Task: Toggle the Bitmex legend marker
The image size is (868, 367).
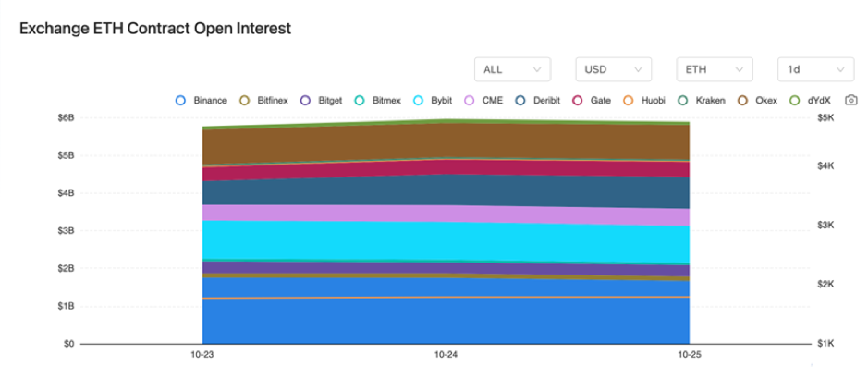Action: pyautogui.click(x=360, y=101)
